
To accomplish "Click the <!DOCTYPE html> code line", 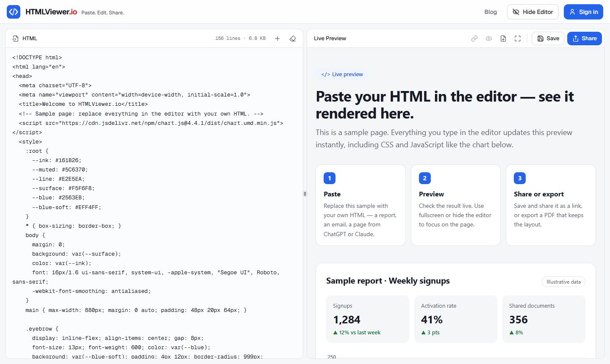I will point(37,58).
